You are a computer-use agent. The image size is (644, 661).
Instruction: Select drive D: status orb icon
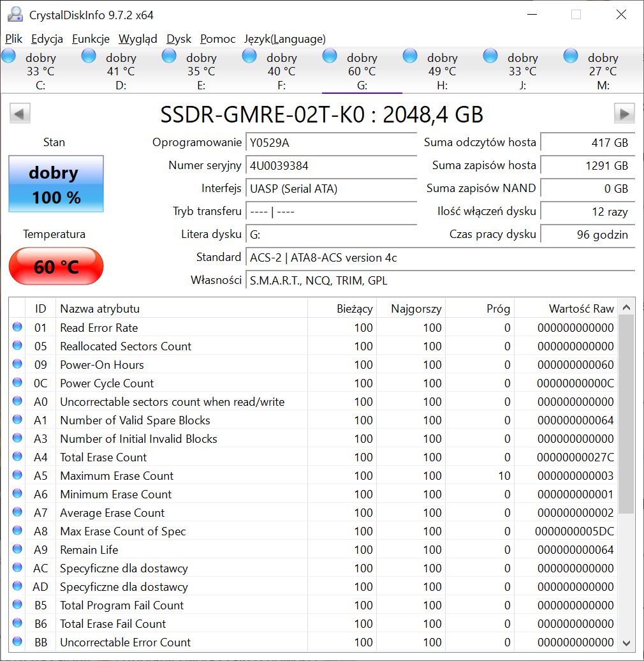pos(89,56)
